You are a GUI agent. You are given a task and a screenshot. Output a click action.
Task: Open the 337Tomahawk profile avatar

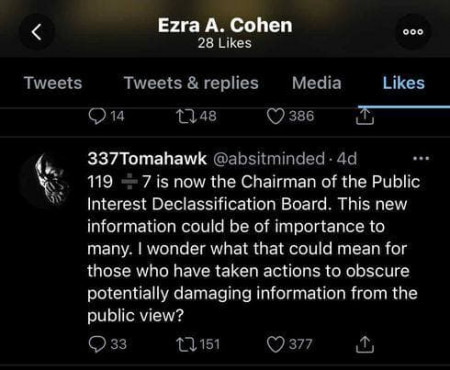(46, 179)
